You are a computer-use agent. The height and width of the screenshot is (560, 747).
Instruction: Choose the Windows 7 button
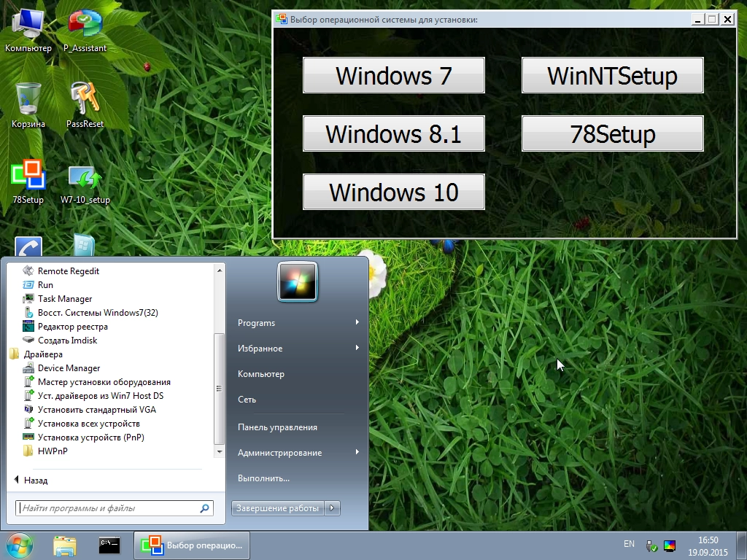pyautogui.click(x=393, y=75)
